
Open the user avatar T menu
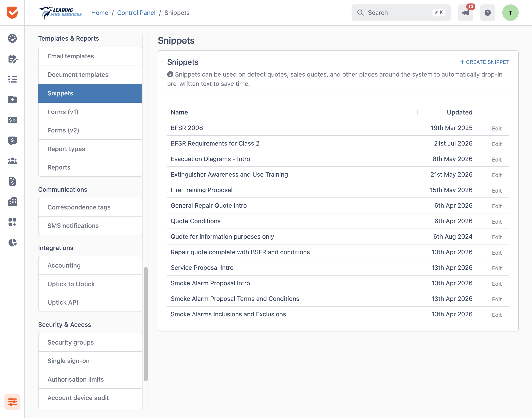click(x=510, y=12)
